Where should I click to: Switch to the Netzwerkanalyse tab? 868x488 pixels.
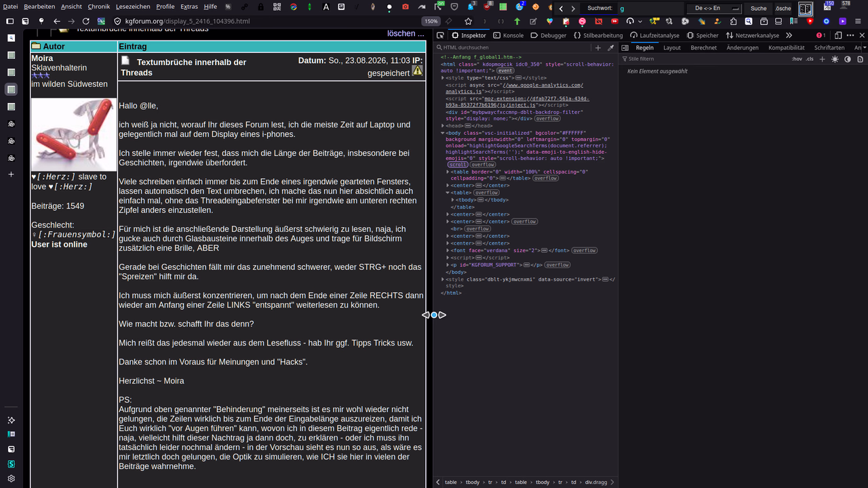click(752, 35)
